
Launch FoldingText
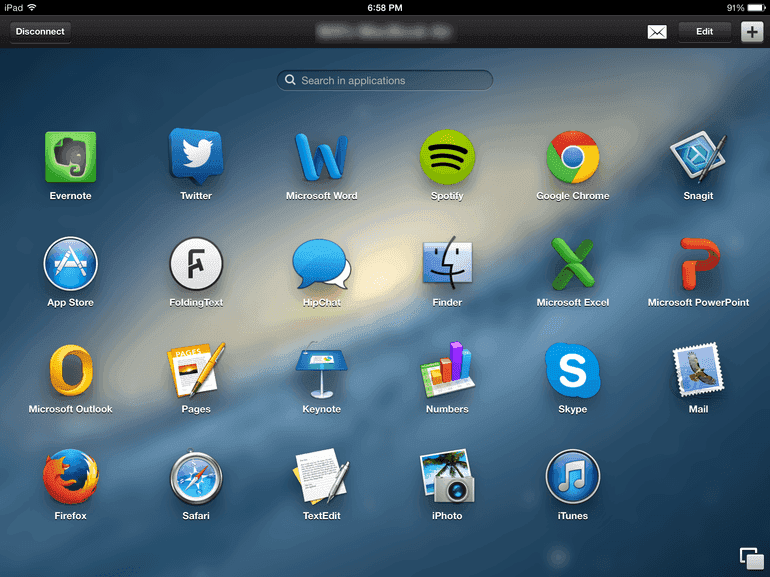click(x=196, y=264)
